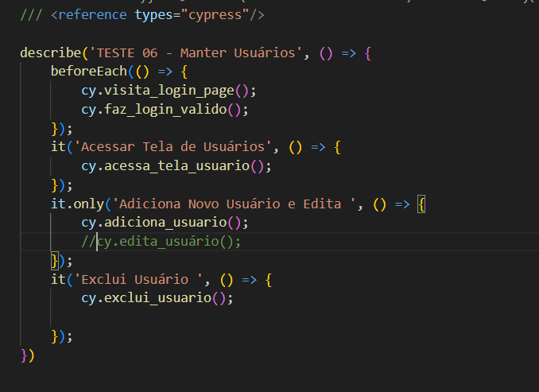Click the highlighted closing brace of the it.only block

point(55,261)
